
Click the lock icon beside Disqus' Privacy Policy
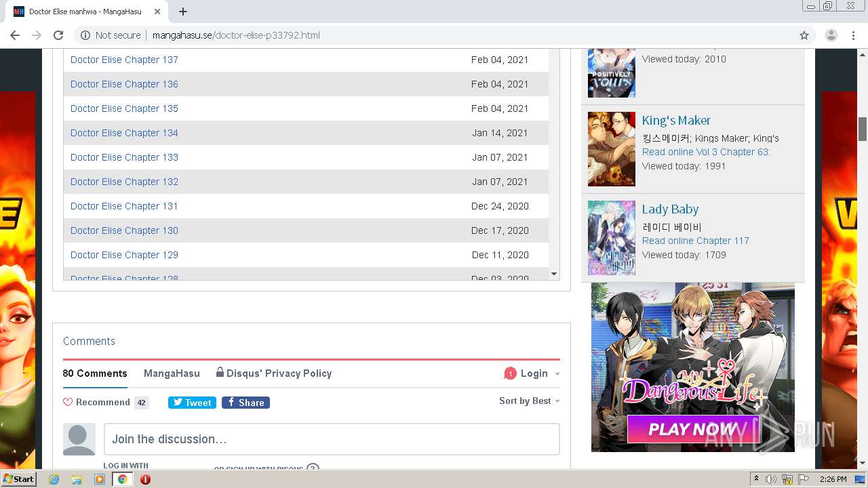pyautogui.click(x=220, y=372)
